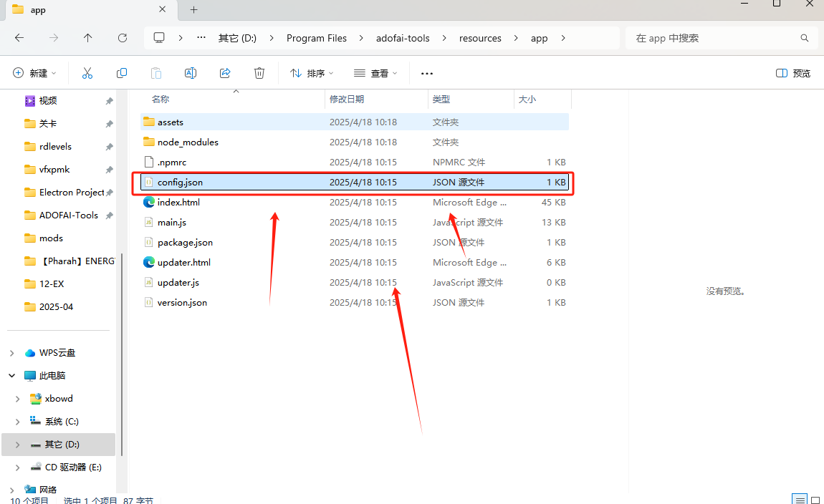
Task: Refresh the current folder view
Action: (x=123, y=38)
